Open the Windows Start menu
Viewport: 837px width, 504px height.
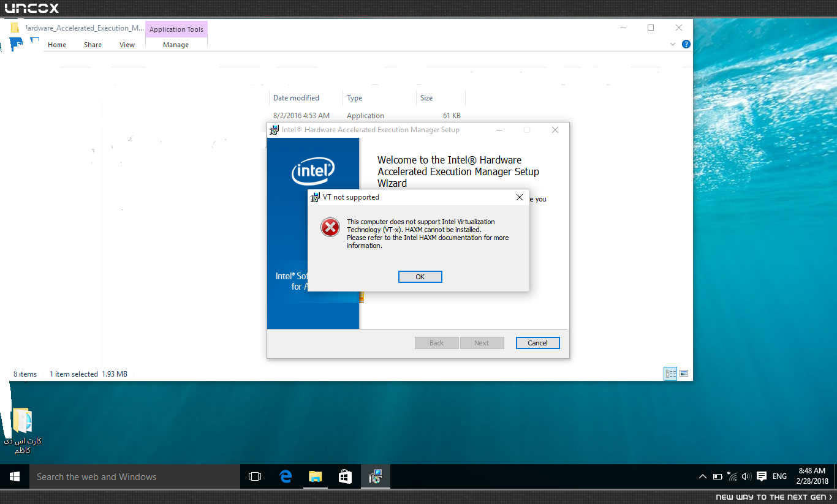(15, 476)
